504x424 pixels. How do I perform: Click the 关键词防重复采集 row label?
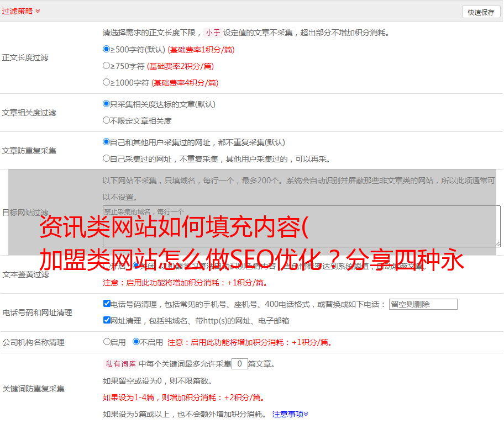pos(33,389)
